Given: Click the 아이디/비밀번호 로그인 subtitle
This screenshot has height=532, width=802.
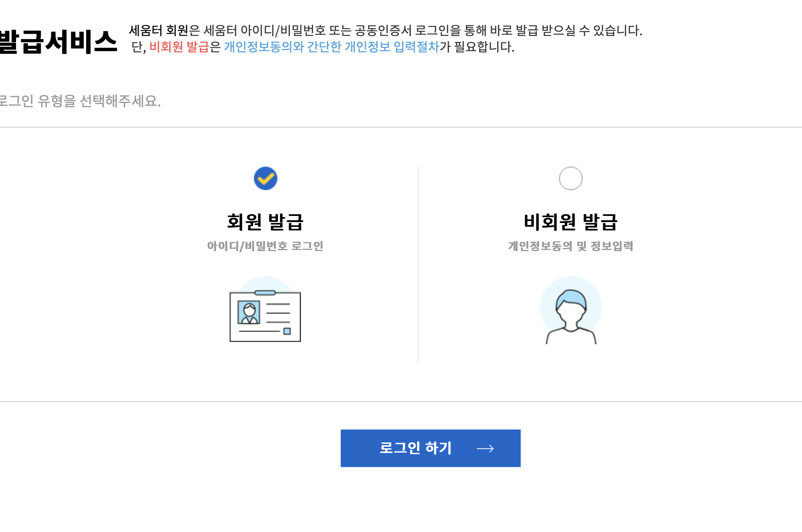Looking at the screenshot, I should point(265,246).
